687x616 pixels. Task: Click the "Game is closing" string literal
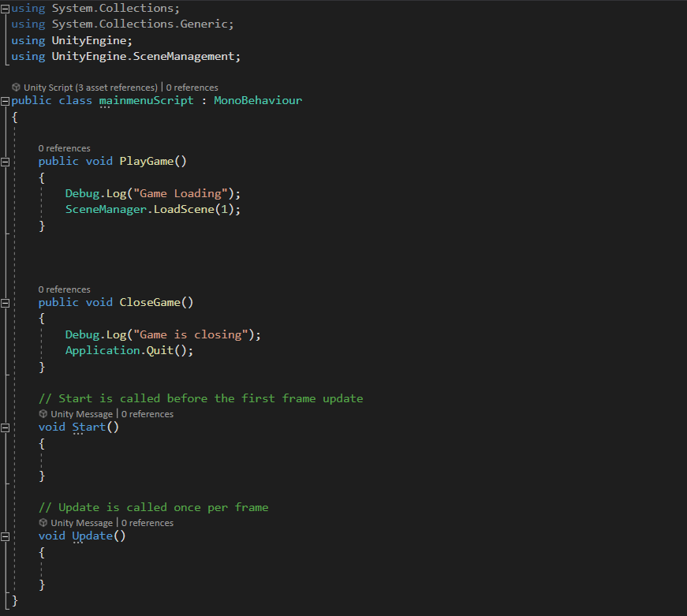point(191,334)
